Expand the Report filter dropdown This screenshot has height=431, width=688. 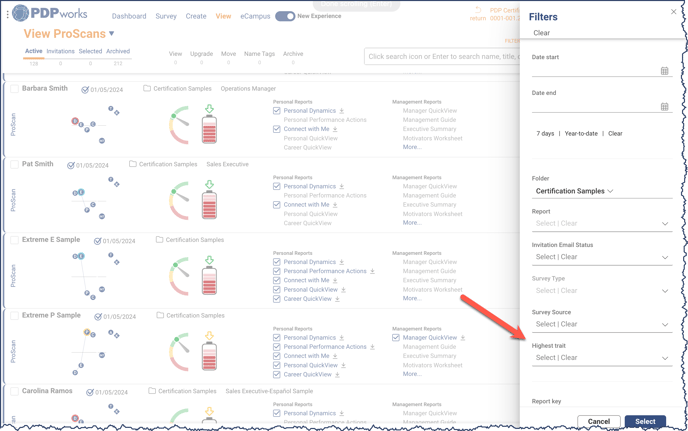(x=602, y=223)
